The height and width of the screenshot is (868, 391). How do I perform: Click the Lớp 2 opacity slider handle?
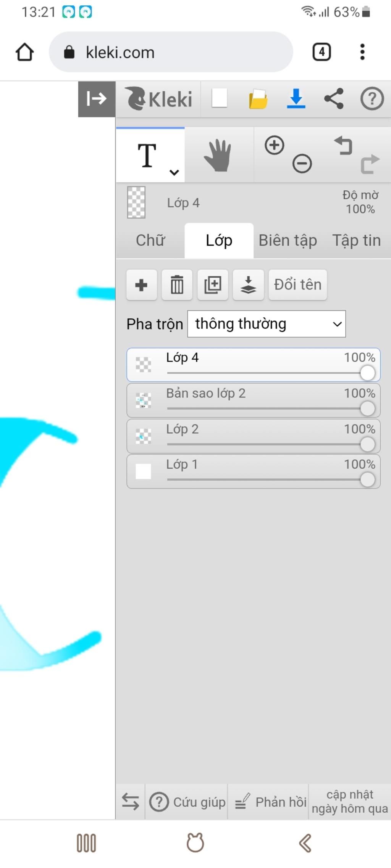[367, 444]
